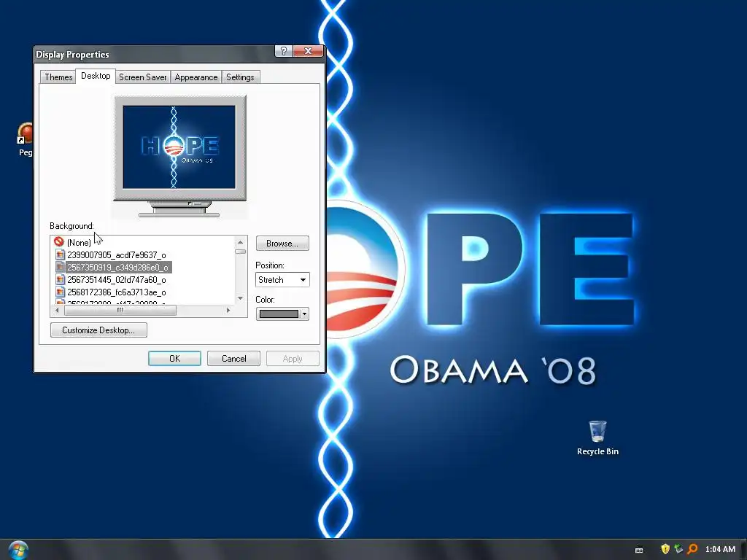This screenshot has height=560, width=747.
Task: Click the Safely Remove Hardware tray icon
Action: [x=678, y=549]
